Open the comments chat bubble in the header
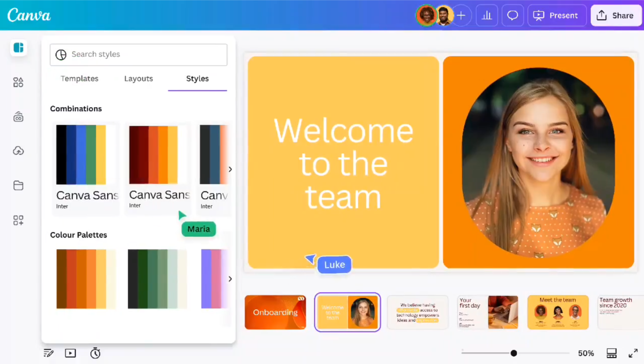This screenshot has width=644, height=364. (512, 15)
